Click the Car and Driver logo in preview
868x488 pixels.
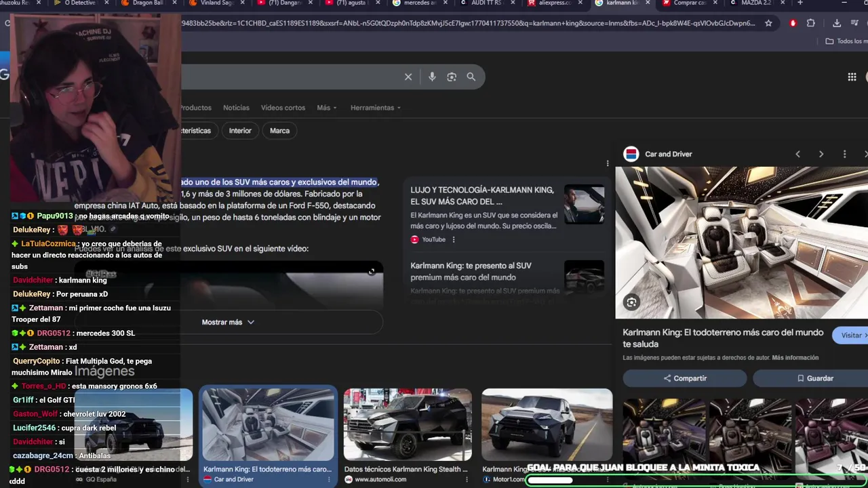tap(631, 154)
